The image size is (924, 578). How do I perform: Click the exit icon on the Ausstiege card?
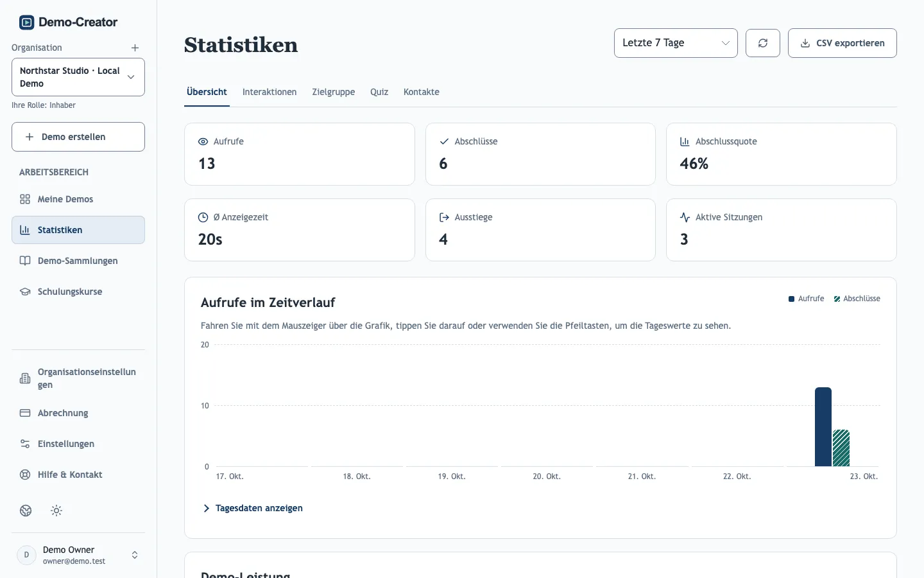(444, 217)
